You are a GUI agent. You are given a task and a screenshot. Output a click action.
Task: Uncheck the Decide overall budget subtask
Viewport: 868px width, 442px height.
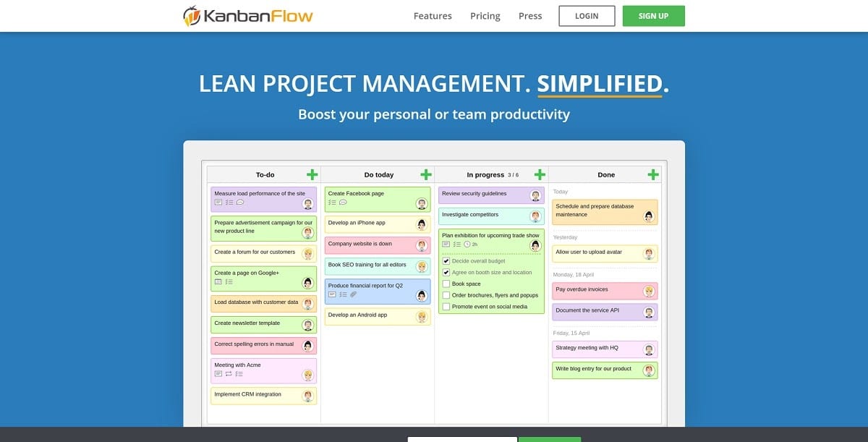click(446, 261)
